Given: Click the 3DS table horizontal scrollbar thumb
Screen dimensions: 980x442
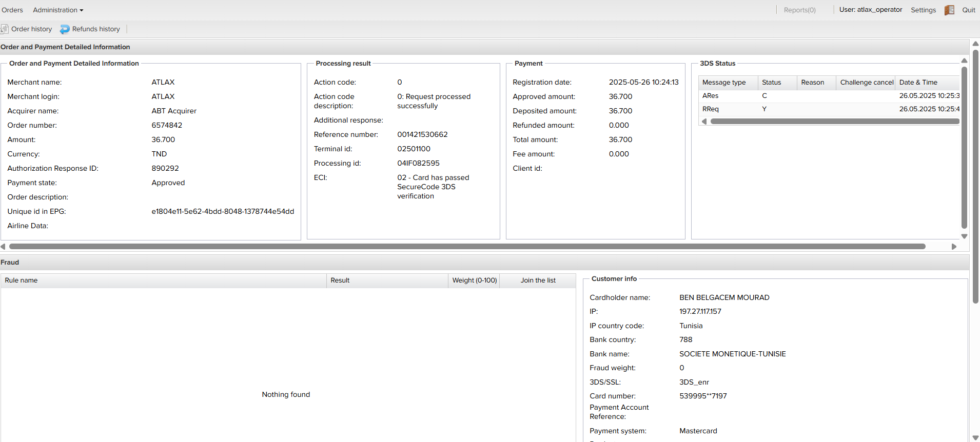Looking at the screenshot, I should (834, 122).
